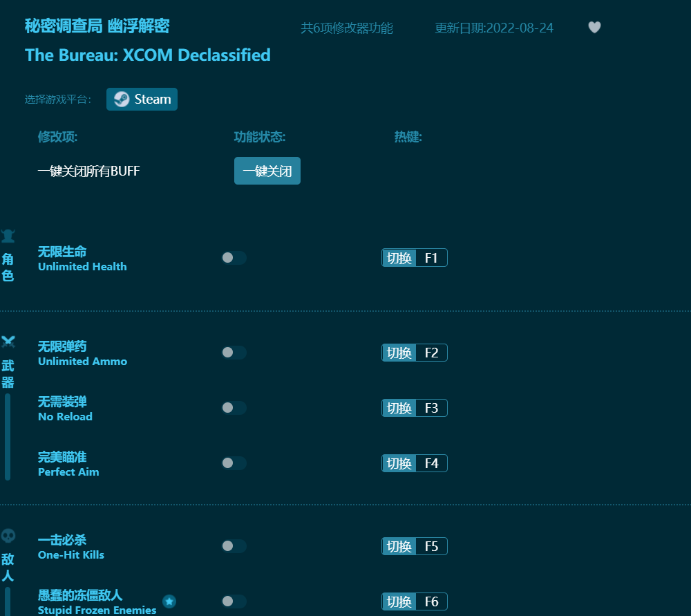Click the F6 hotkey field
Viewport: 691px width, 616px height.
(431, 601)
